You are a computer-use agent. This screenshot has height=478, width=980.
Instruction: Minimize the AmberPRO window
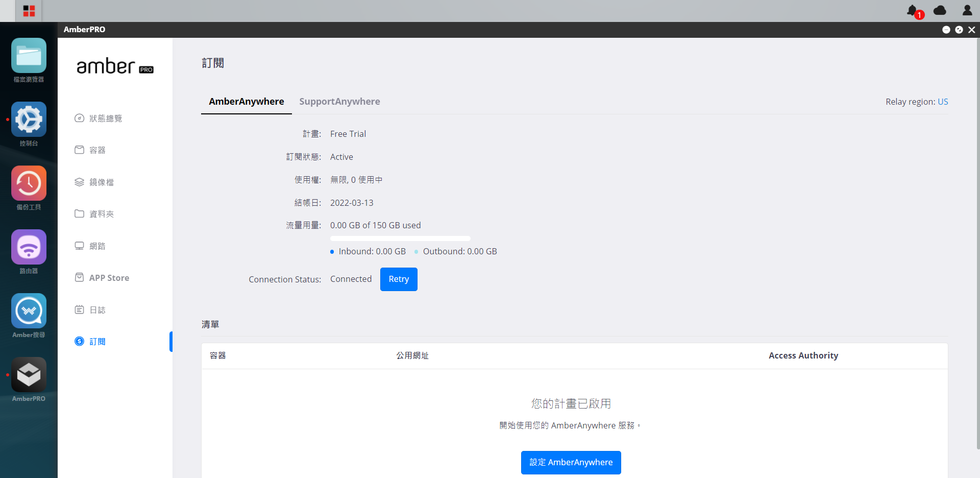946,30
